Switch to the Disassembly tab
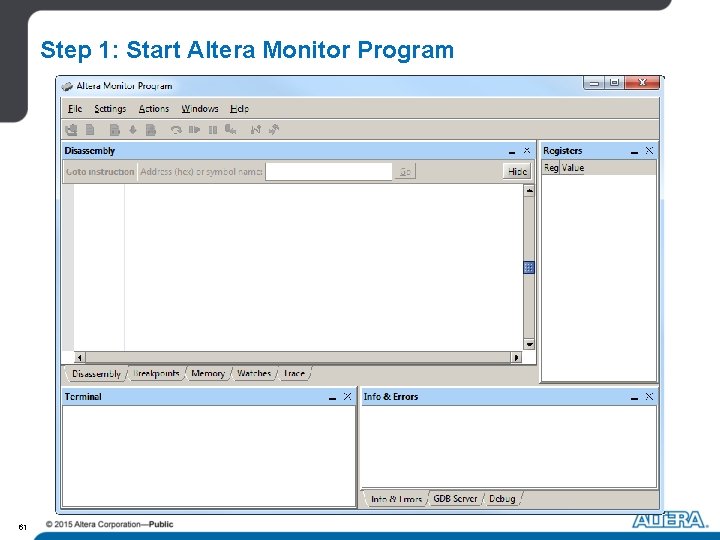This screenshot has width=720, height=540. click(x=96, y=373)
